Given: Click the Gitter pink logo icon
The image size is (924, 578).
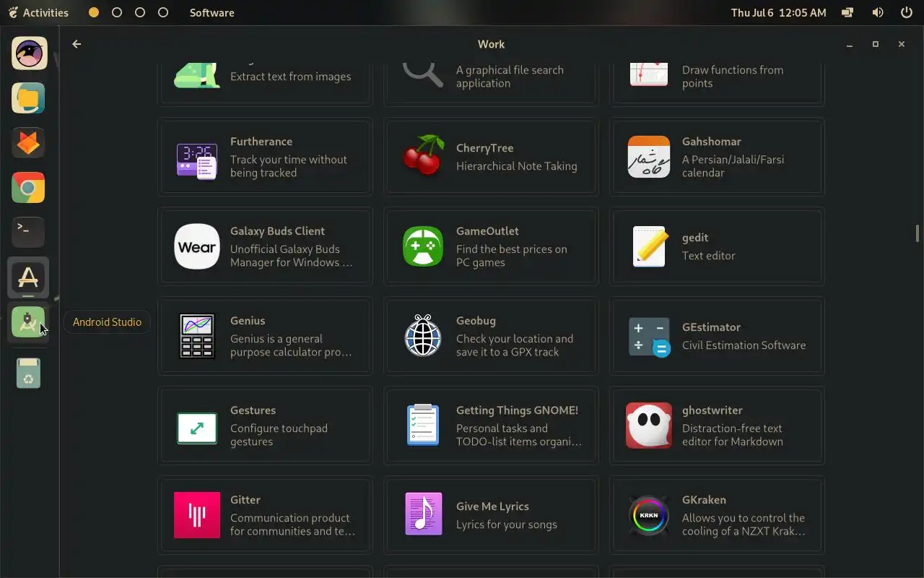Looking at the screenshot, I should (197, 515).
